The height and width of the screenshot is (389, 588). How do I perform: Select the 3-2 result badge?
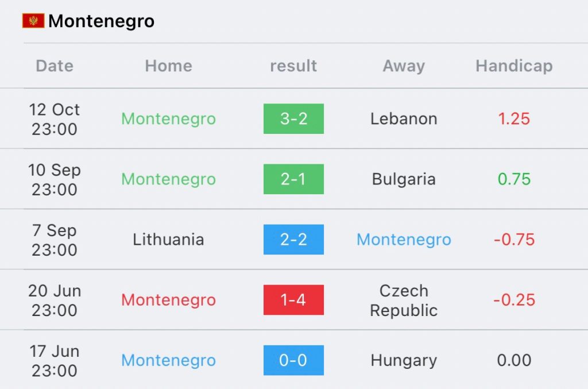click(x=293, y=118)
